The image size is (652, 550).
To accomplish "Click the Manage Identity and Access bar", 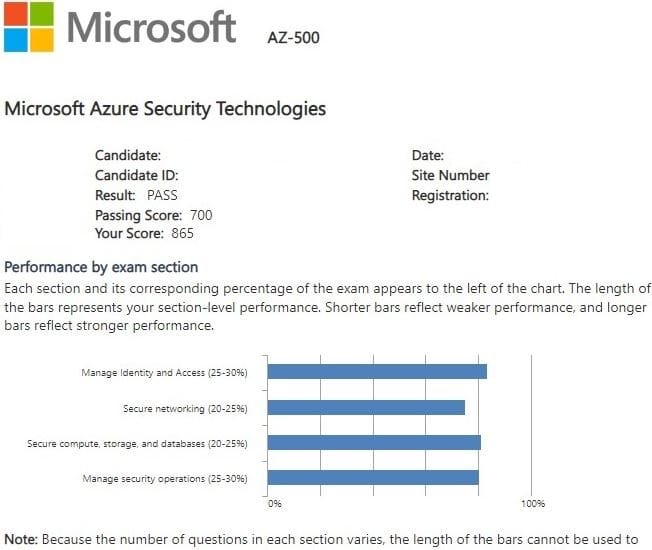I will (377, 372).
